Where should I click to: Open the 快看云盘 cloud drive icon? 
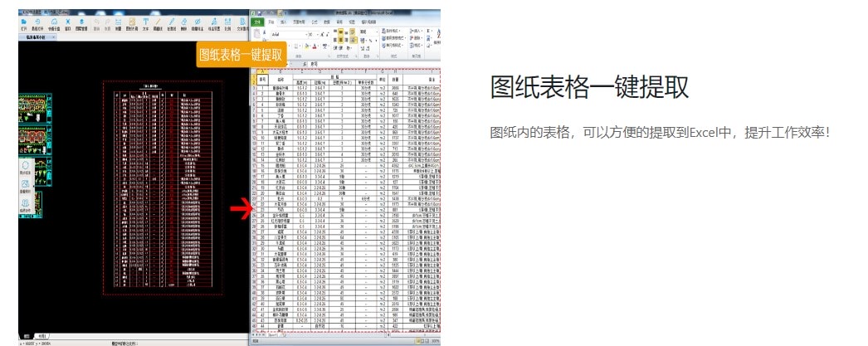pyautogui.click(x=54, y=24)
